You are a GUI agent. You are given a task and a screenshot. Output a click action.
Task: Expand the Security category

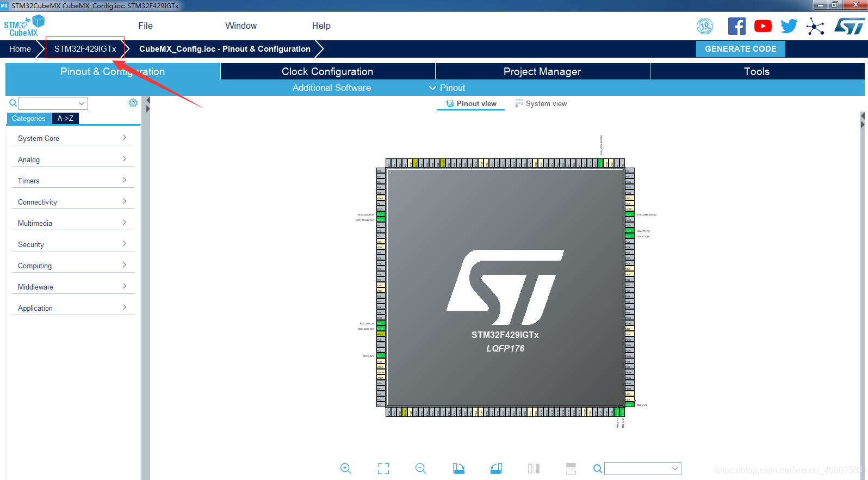[72, 244]
